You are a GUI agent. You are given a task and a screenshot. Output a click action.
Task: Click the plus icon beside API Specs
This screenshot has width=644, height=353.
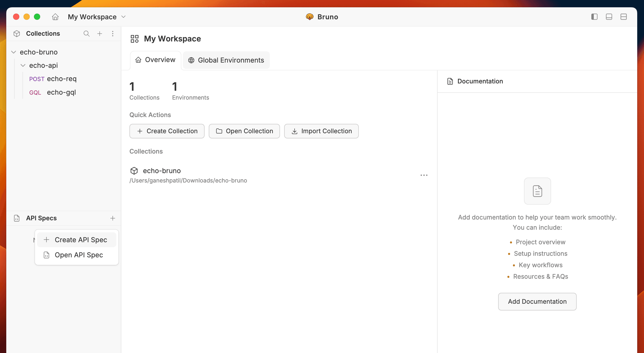(x=113, y=218)
